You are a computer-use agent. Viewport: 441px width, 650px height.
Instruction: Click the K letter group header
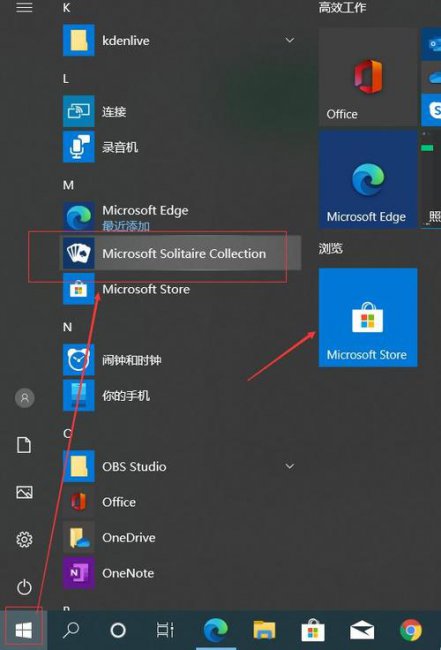(66, 7)
